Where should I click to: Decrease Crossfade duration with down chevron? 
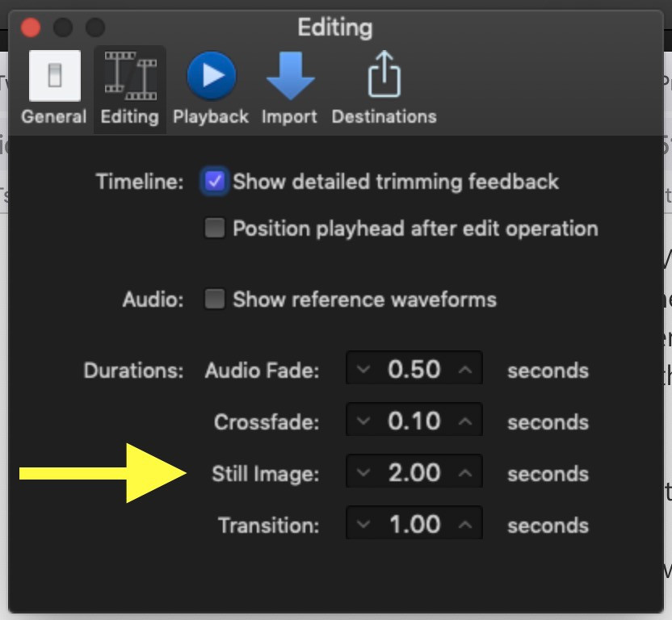pyautogui.click(x=363, y=422)
